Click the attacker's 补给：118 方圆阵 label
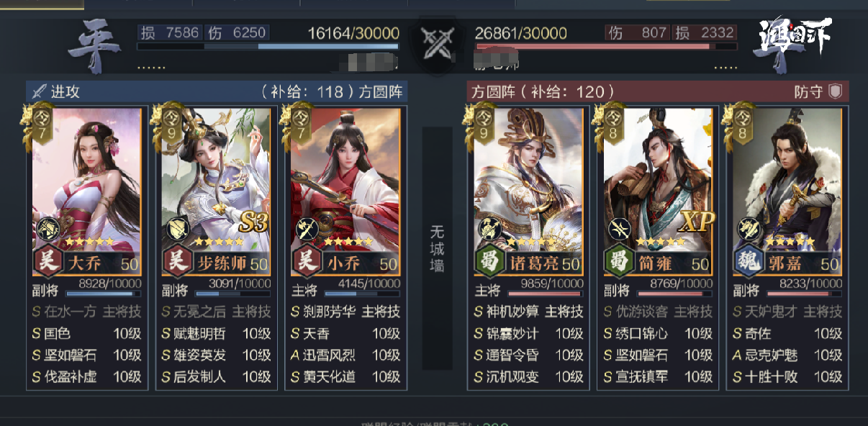 click(333, 91)
